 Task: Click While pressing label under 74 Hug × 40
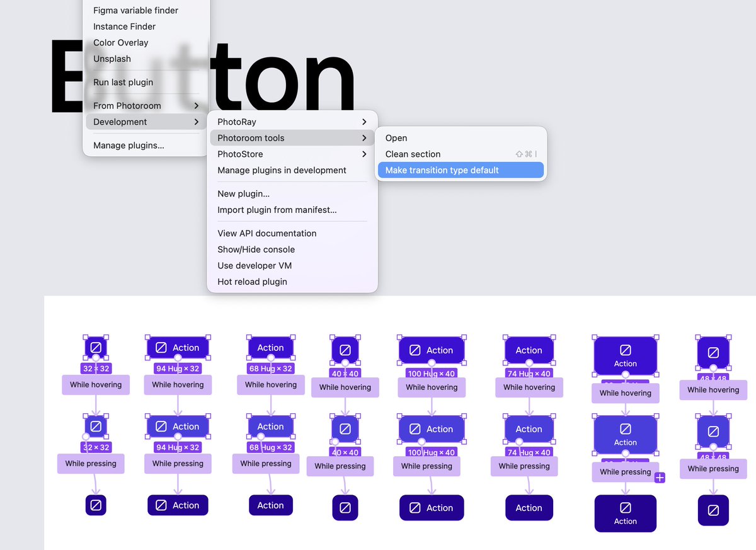click(x=524, y=466)
